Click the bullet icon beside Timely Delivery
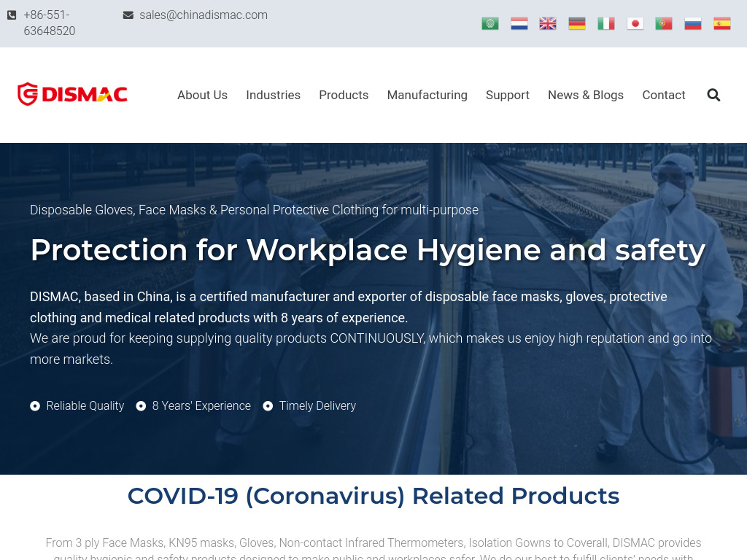This screenshot has height=560, width=747. pyautogui.click(x=268, y=406)
